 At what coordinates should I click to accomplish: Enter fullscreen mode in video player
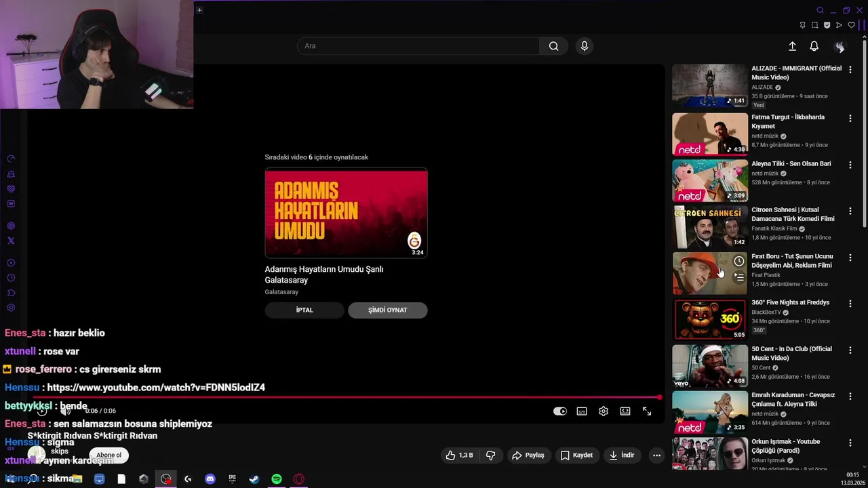647,411
